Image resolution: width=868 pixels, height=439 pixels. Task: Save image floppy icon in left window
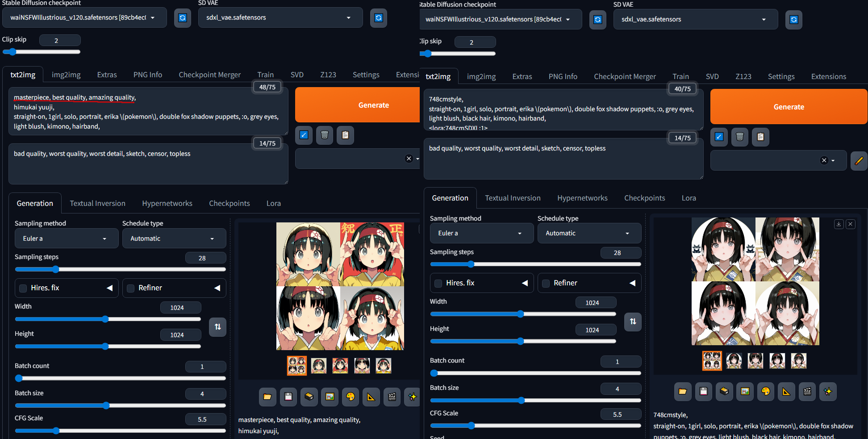coord(288,397)
